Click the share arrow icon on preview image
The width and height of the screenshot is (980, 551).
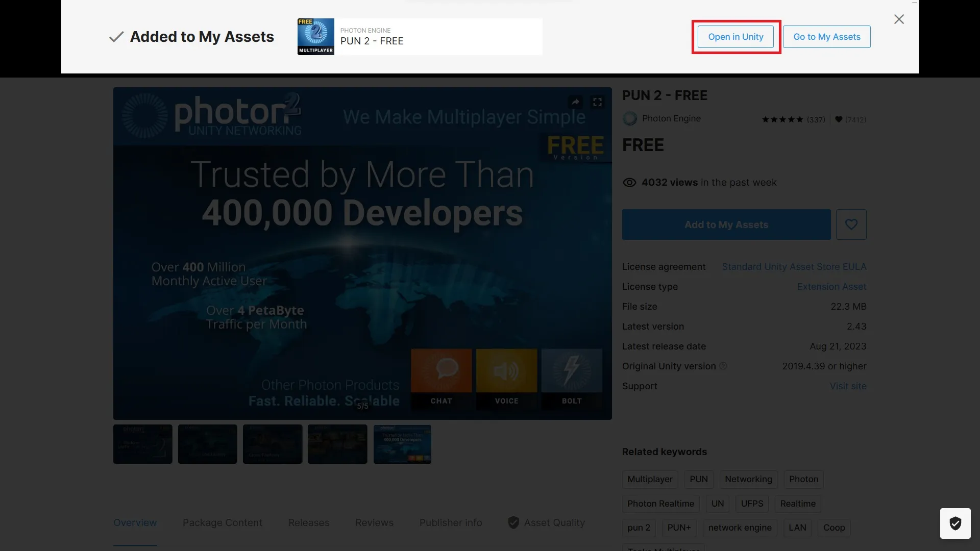[576, 102]
